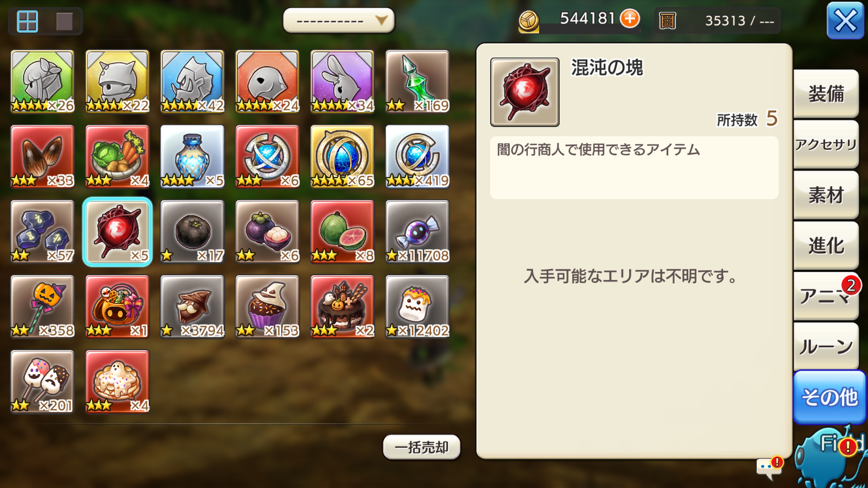The height and width of the screenshot is (488, 868).
Task: Select the vegetable basket item ×4
Action: tap(117, 157)
